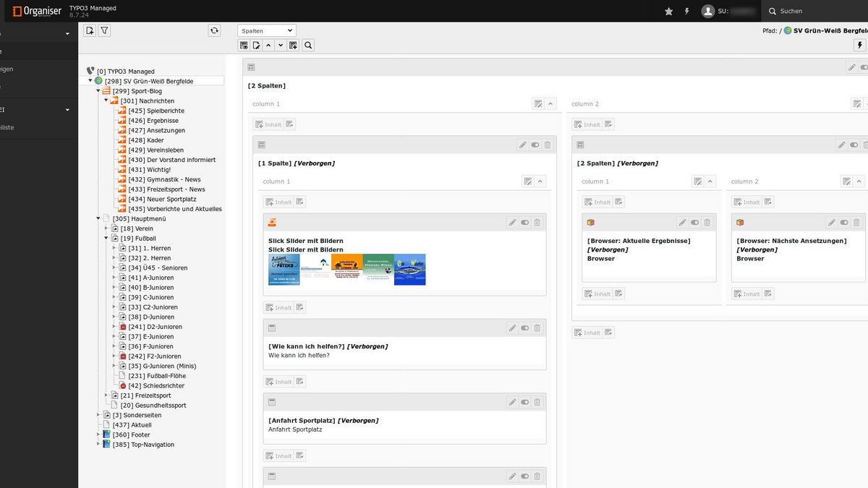The width and height of the screenshot is (868, 488).
Task: Open the page tree filter
Action: pyautogui.click(x=104, y=30)
